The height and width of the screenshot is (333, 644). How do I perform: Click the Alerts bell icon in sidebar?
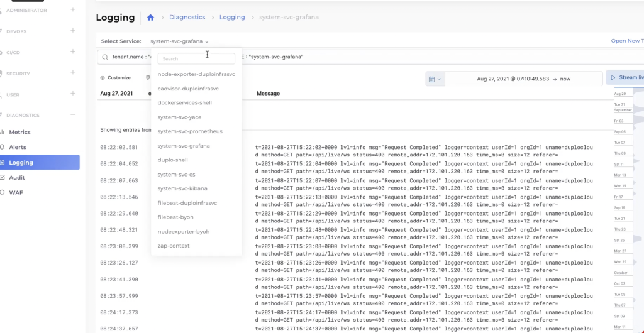pos(3,147)
